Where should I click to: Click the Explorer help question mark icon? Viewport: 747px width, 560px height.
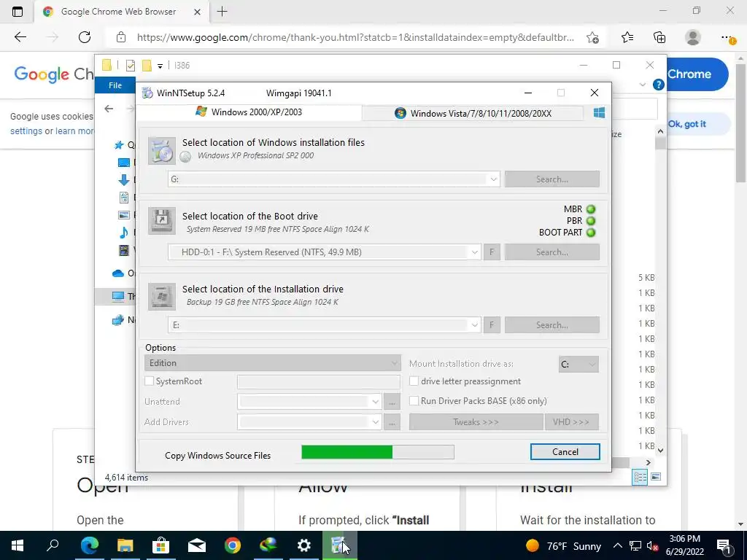[659, 85]
